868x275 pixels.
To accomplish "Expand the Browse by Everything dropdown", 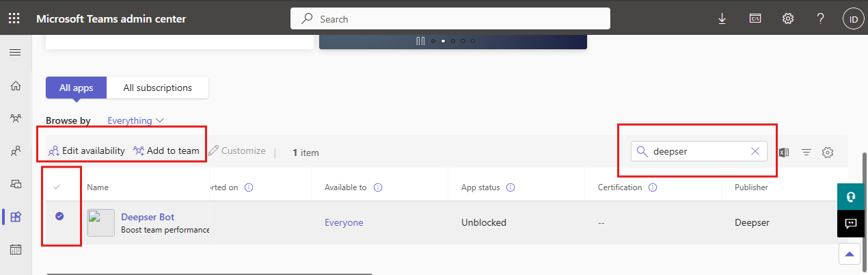I will (x=136, y=120).
